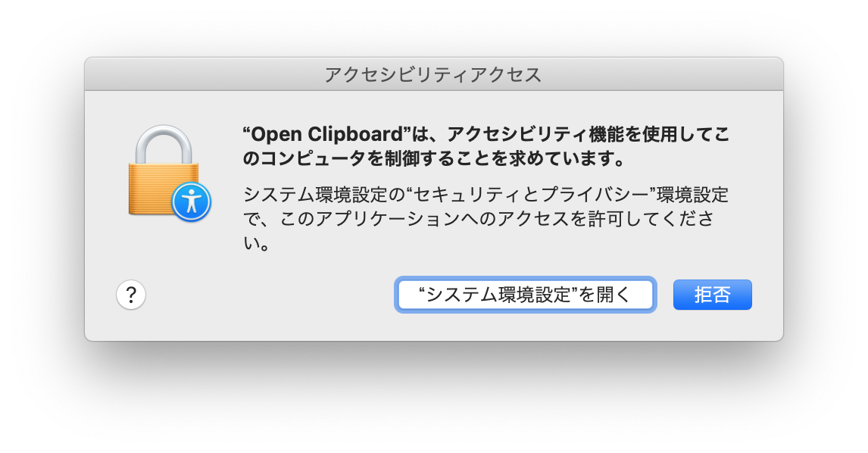Screen dimensions: 868x453
Task: Open System Preferences via "システム環境設定"を開く button
Action: coord(525,295)
